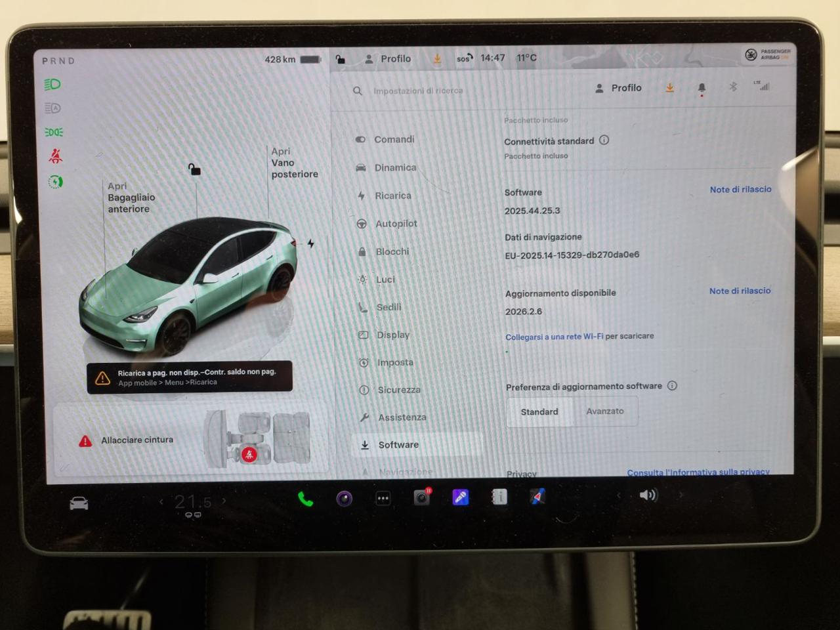Switch update preference to Avanzato
The width and height of the screenshot is (840, 630).
tap(604, 411)
